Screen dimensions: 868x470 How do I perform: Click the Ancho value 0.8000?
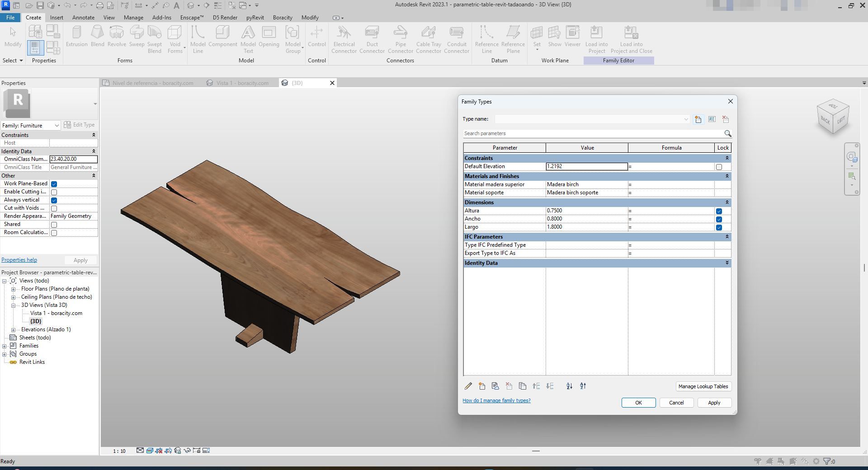586,219
